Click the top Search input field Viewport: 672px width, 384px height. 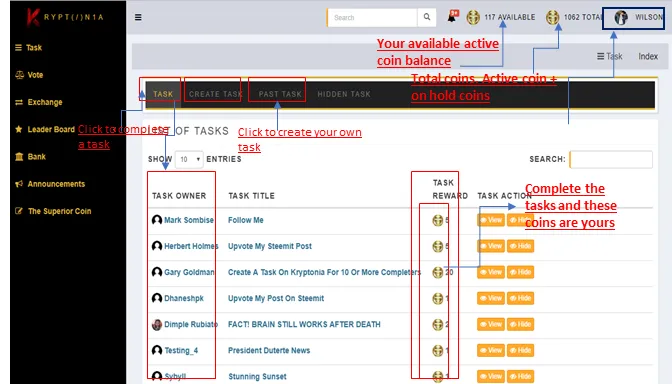pyautogui.click(x=372, y=18)
